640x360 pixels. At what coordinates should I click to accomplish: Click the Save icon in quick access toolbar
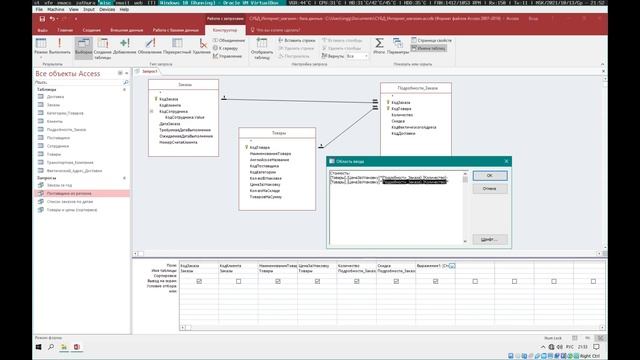(42, 19)
